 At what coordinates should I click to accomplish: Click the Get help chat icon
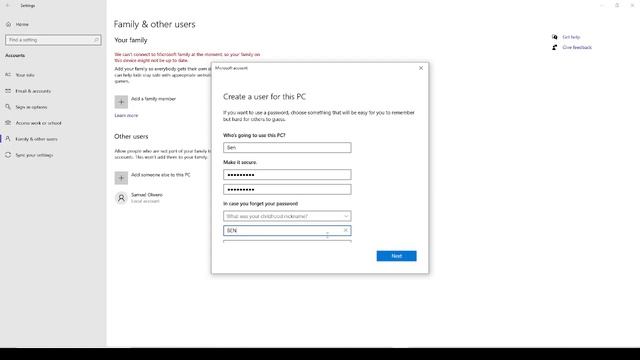tap(554, 37)
